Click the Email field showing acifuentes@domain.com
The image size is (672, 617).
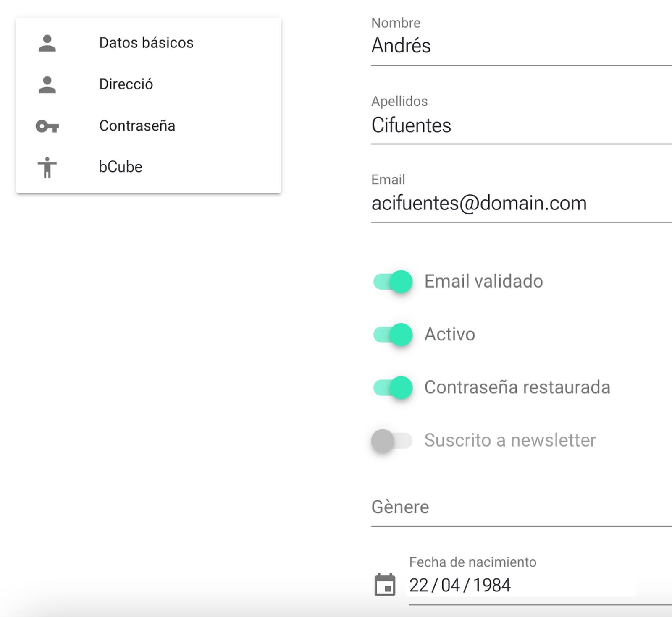(479, 203)
